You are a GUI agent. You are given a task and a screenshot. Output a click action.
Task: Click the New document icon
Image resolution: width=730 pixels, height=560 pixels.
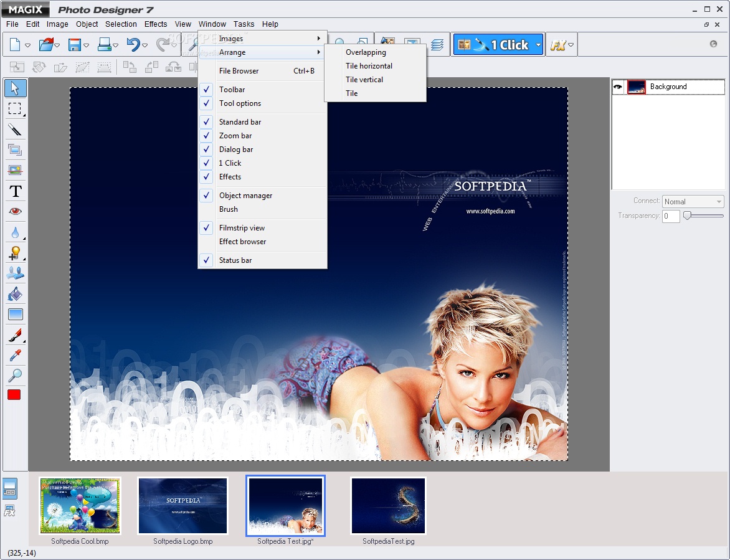[15, 45]
